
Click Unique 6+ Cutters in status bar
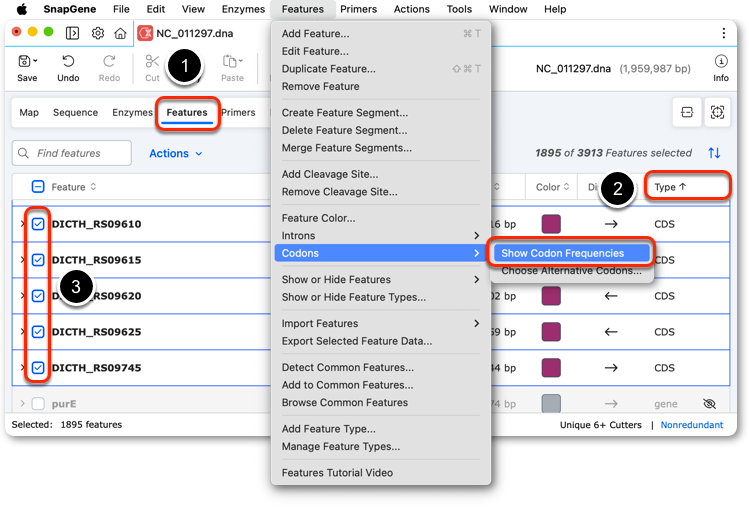click(600, 425)
